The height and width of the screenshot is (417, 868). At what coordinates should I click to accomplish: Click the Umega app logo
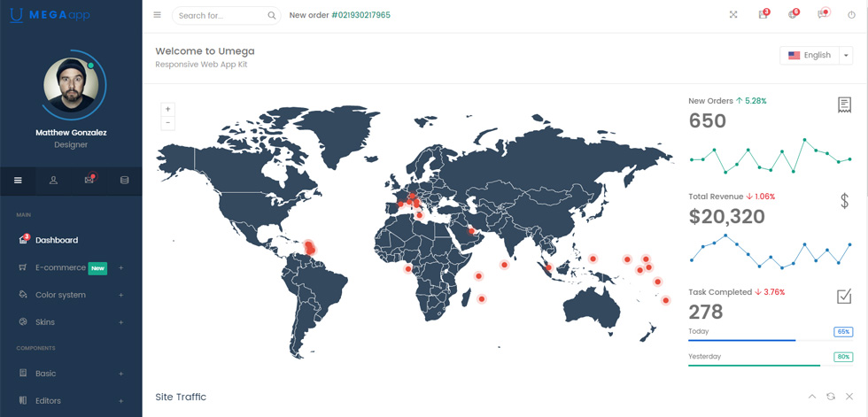pyautogui.click(x=50, y=15)
